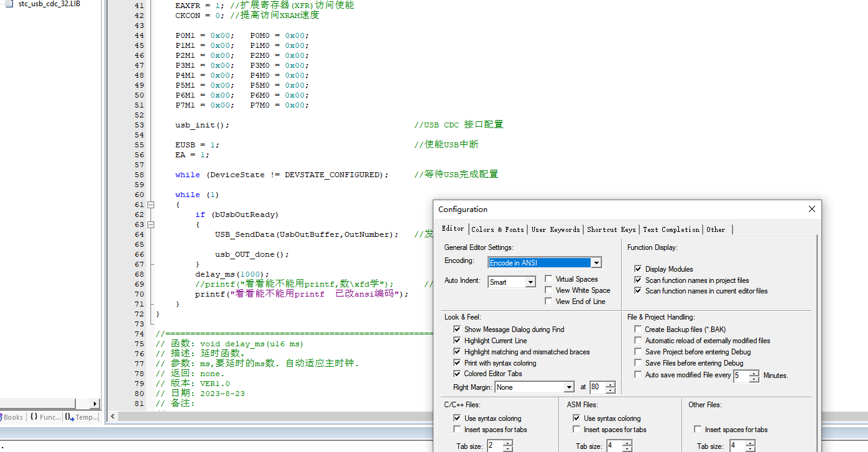Enable Create Backup files (*.BAK)
The height and width of the screenshot is (452, 868).
click(638, 330)
